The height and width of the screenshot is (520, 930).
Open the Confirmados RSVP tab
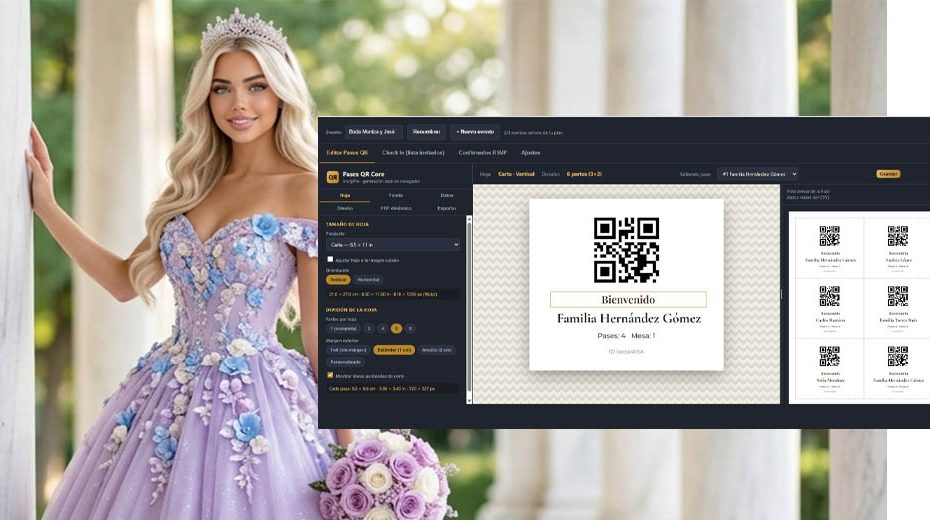click(482, 153)
